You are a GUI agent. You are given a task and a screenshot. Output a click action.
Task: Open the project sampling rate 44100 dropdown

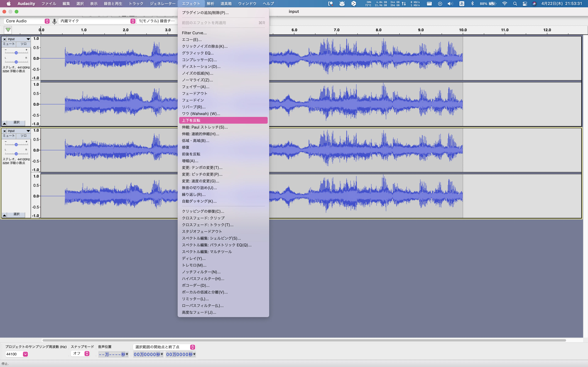[x=25, y=354]
